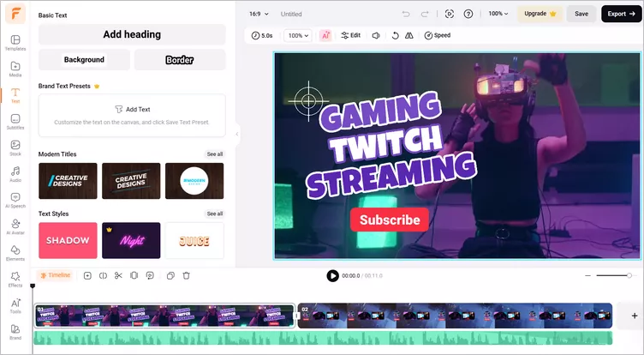The height and width of the screenshot is (355, 644).
Task: Open the AI Avatar sidebar panel
Action: coord(15,226)
